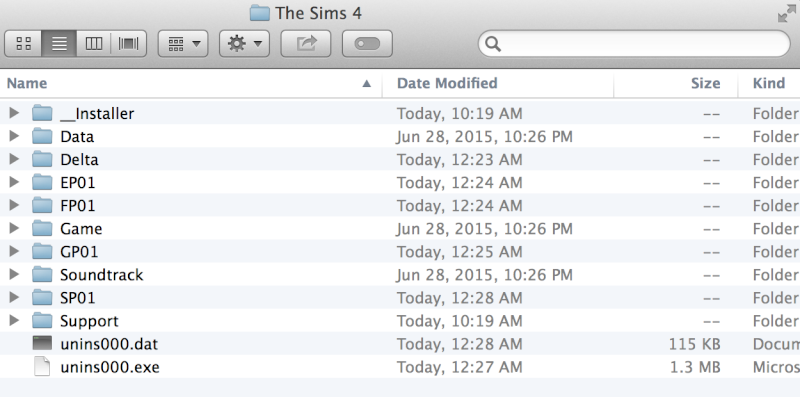
Task: Click the SP01 folder icon
Action: 42,297
